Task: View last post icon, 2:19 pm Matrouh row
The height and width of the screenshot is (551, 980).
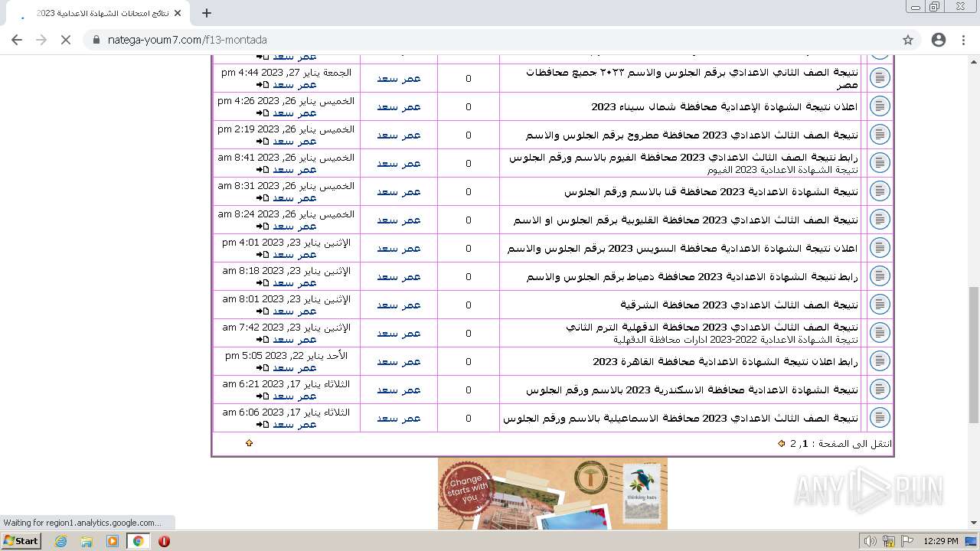Action: [263, 142]
